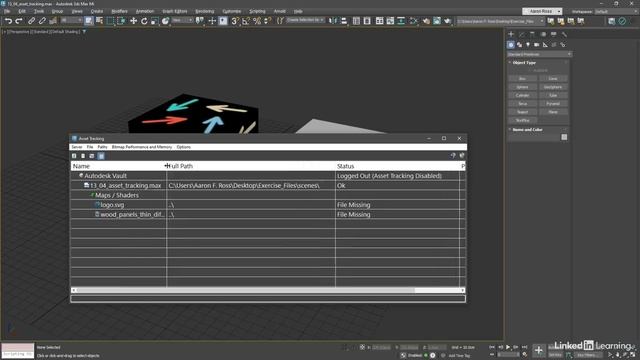Viewport: 640px width, 360px height.
Task: Open the Scripting menu
Action: 257,11
